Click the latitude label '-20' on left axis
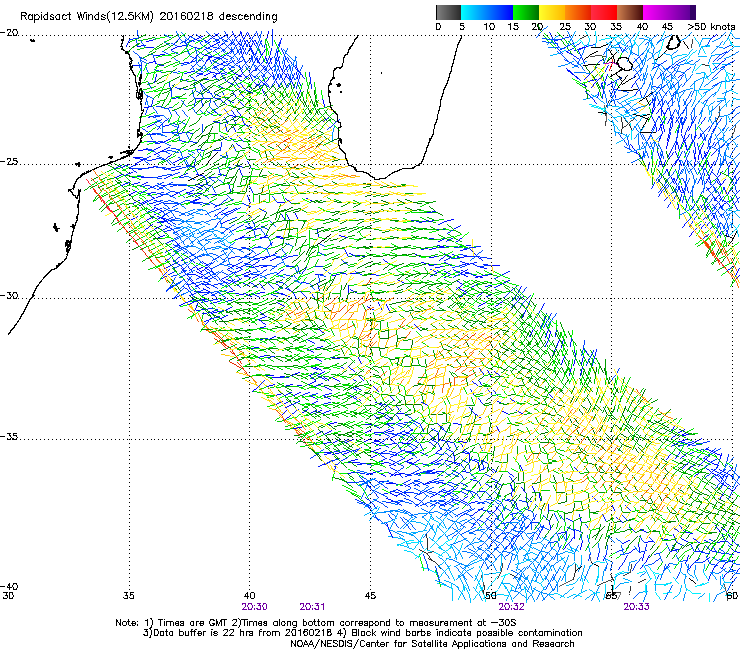This screenshot has height=650, width=740. (x=9, y=33)
